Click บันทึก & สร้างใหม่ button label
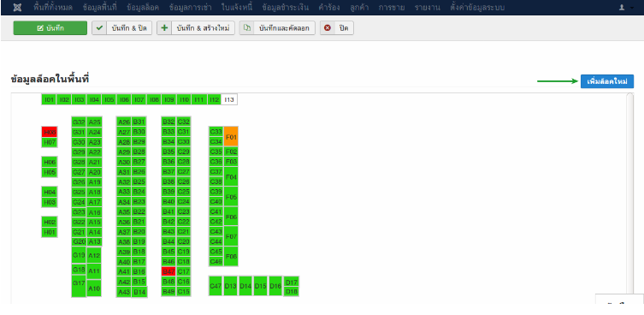The image size is (644, 315). [203, 28]
